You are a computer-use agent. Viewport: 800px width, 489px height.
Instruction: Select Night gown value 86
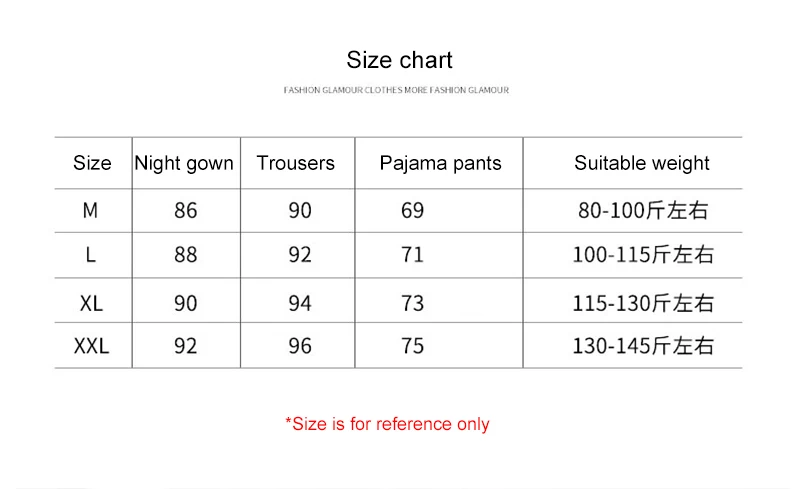click(x=186, y=210)
